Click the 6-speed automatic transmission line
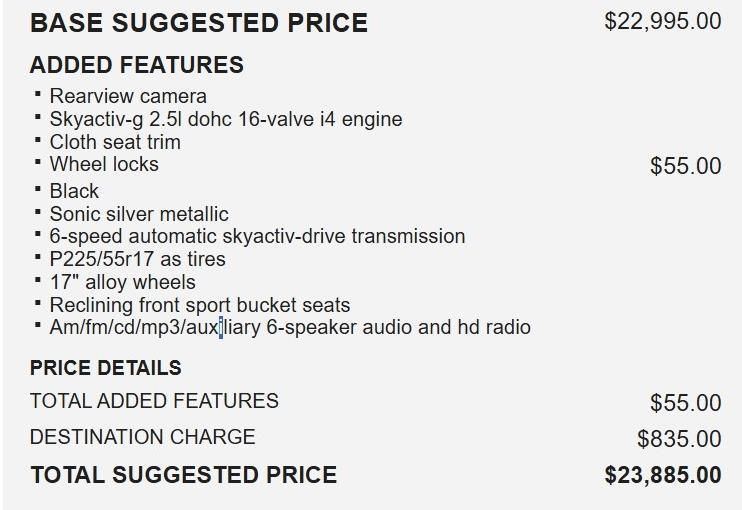 coord(257,236)
